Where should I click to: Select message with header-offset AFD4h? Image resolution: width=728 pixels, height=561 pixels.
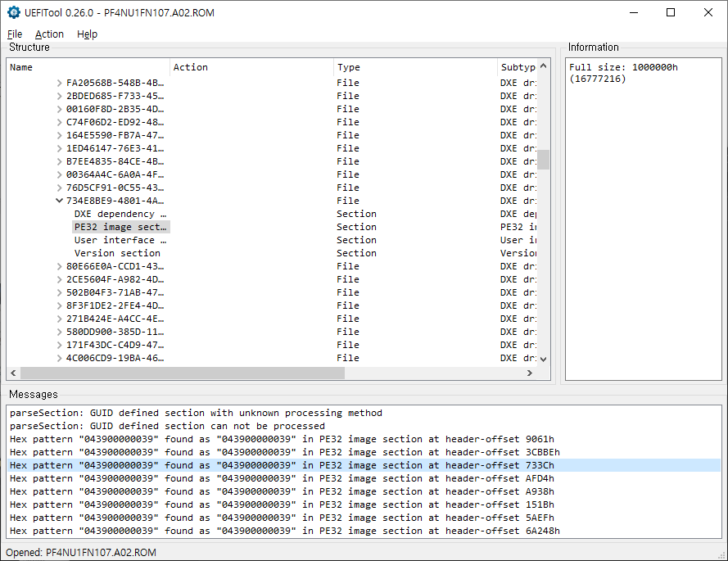pos(364,478)
